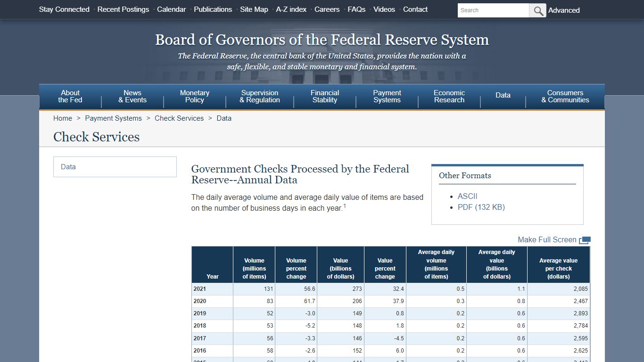Click the Board of Governors site title
This screenshot has height=362, width=644.
[x=322, y=40]
